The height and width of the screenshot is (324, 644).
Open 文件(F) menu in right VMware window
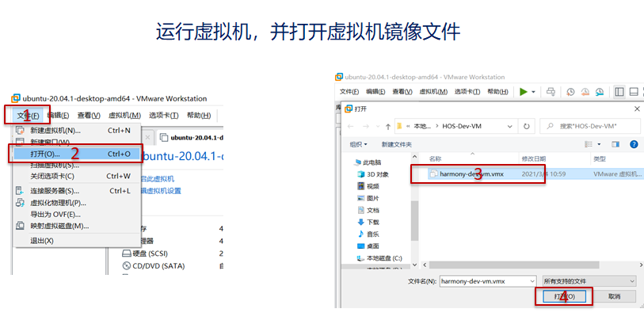(349, 92)
